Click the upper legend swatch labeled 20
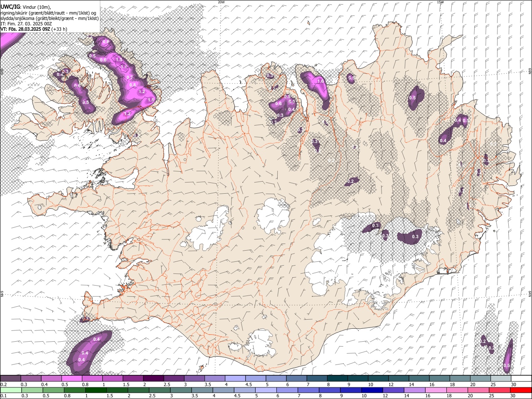 (x=480, y=378)
